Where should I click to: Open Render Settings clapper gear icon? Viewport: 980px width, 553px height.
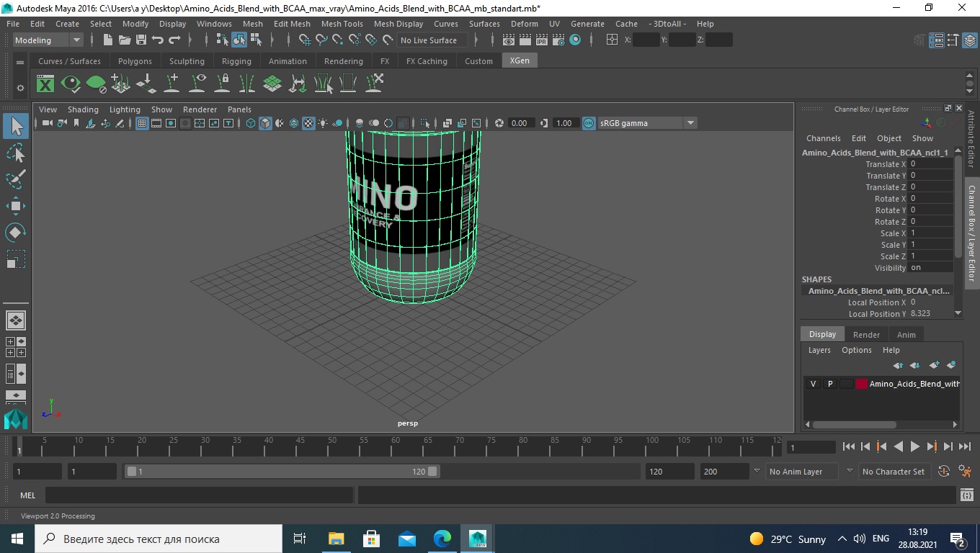(x=558, y=40)
